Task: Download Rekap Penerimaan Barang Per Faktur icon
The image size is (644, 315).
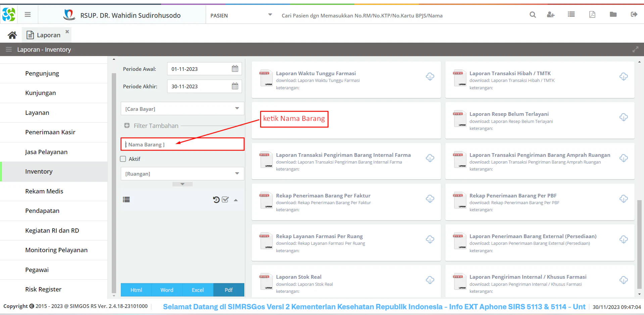Action: pos(430,199)
